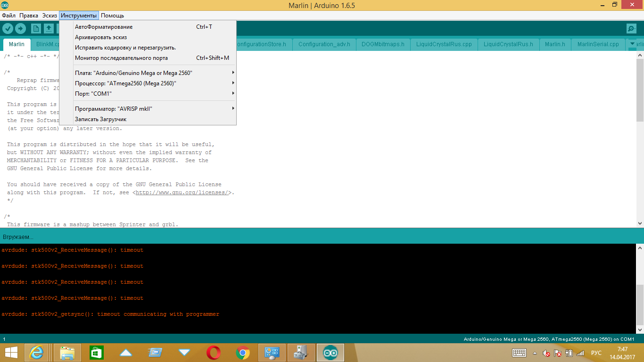
Task: Click the taskbar white down-arrow icon
Action: click(x=184, y=353)
